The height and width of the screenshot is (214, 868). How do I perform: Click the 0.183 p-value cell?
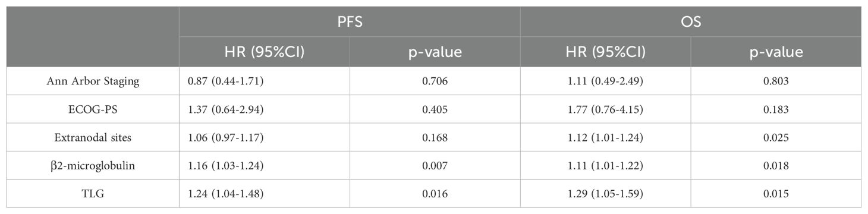pyautogui.click(x=776, y=109)
